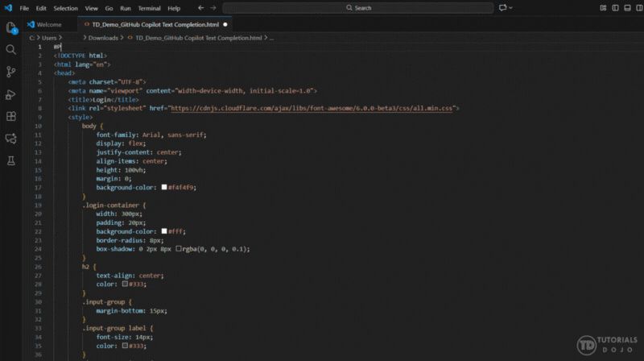
Task: Click the breadcrumb ellipsis symbol segment
Action: coord(271,38)
